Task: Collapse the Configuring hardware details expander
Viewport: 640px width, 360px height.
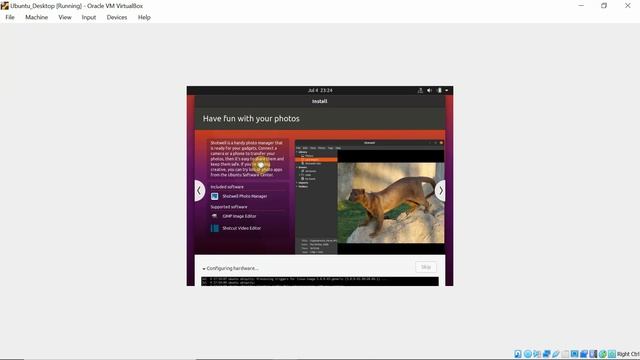Action: [204, 269]
